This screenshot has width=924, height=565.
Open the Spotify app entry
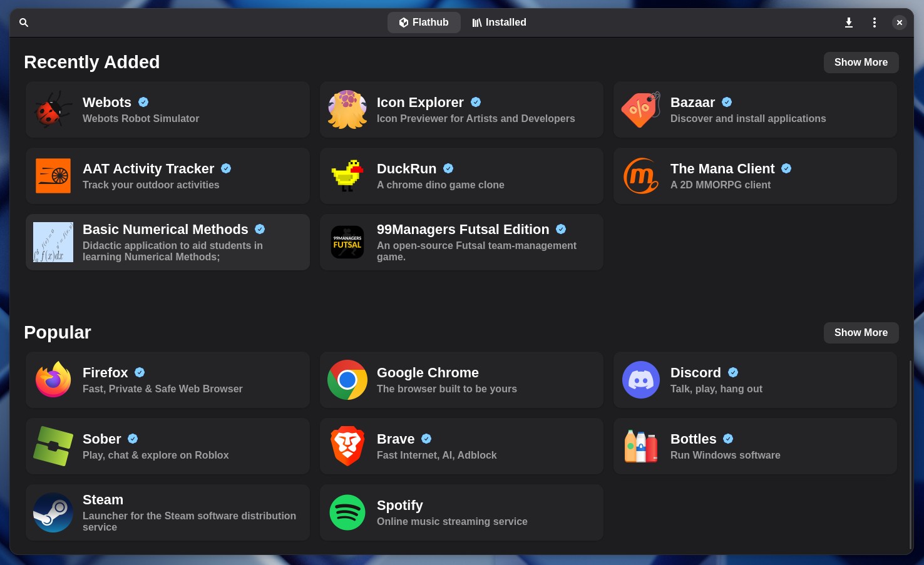[461, 512]
